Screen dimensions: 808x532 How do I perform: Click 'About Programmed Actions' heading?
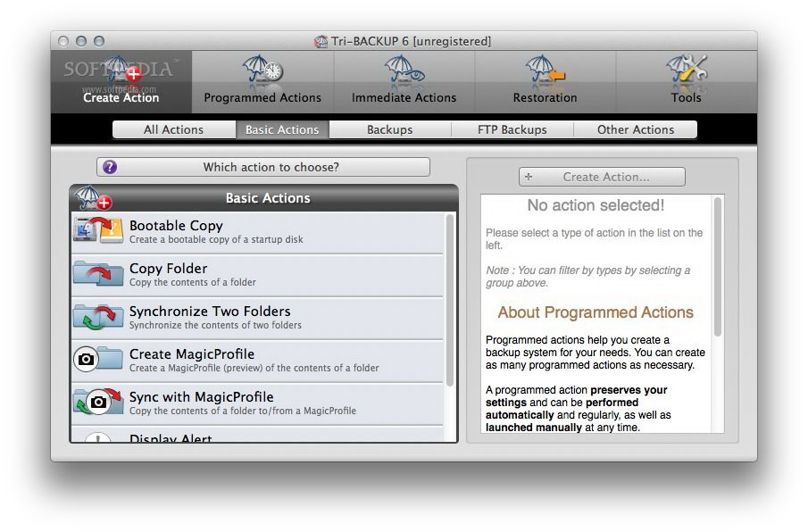[x=596, y=312]
